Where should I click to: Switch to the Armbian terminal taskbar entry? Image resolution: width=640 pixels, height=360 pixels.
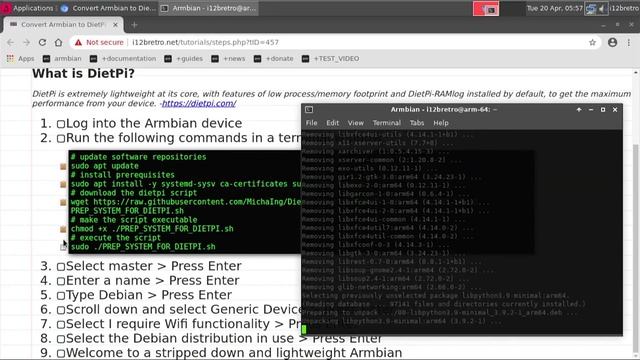(x=208, y=8)
